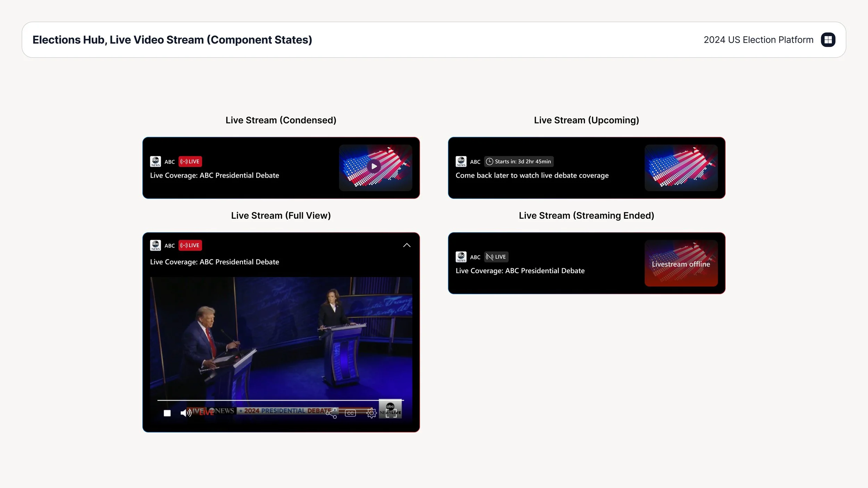This screenshot has height=488, width=868.
Task: Click the 'Come back later to watch' text
Action: 532,176
